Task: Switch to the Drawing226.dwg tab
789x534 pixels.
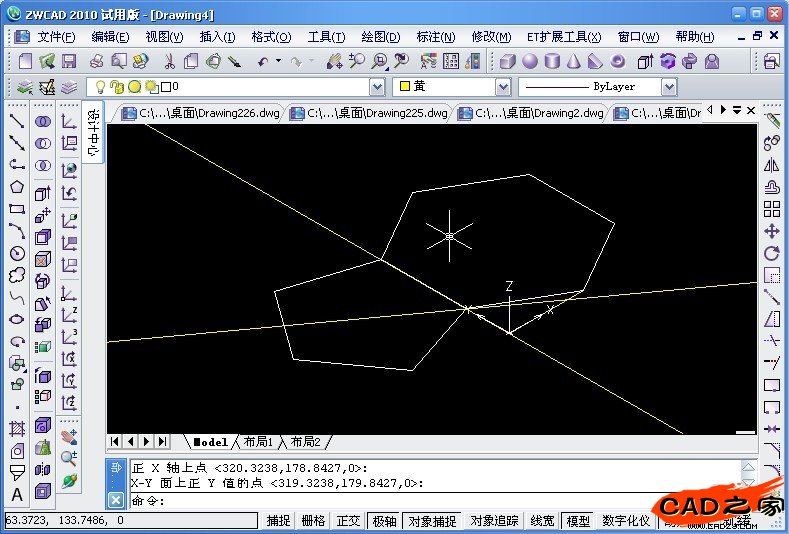Action: [200, 113]
